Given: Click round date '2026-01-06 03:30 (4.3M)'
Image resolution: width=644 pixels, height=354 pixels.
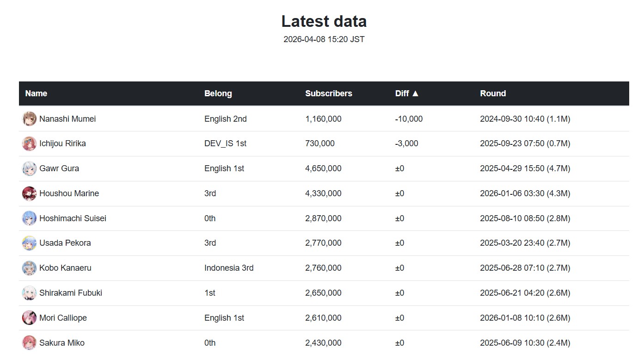Looking at the screenshot, I should pos(525,193).
